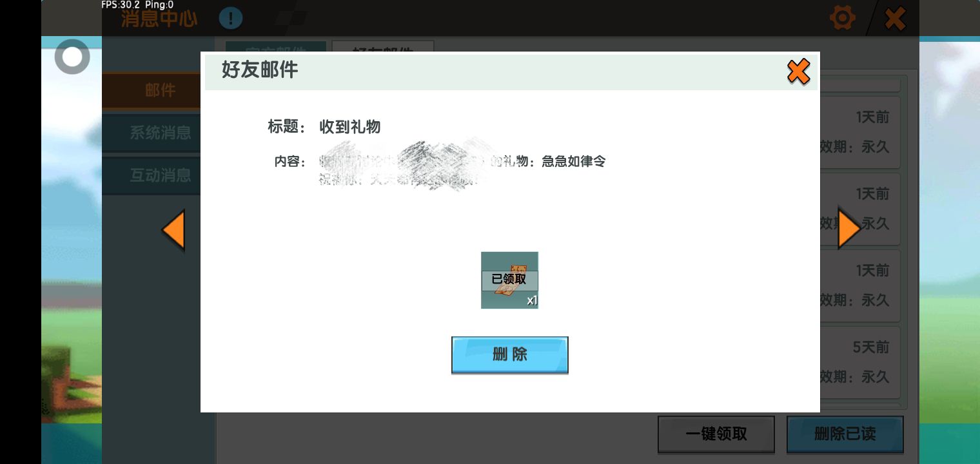The image size is (980, 464).
Task: Tap the floating gray circle button
Action: click(72, 57)
